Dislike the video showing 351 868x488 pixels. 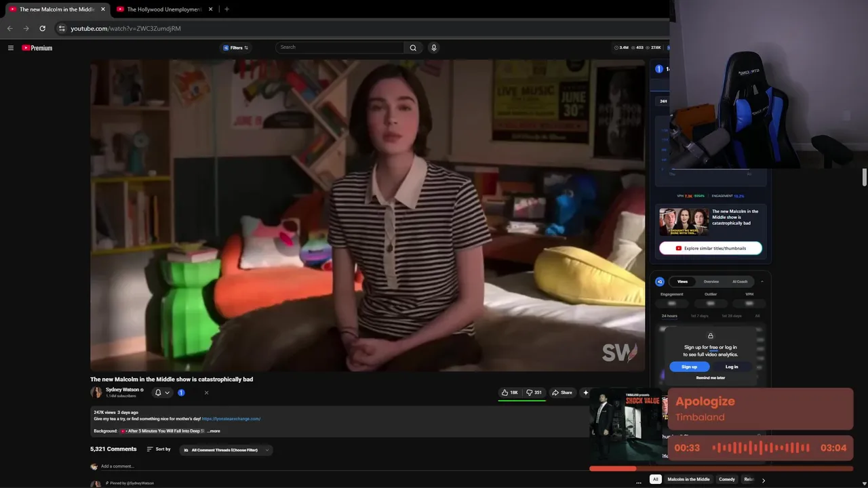(534, 392)
